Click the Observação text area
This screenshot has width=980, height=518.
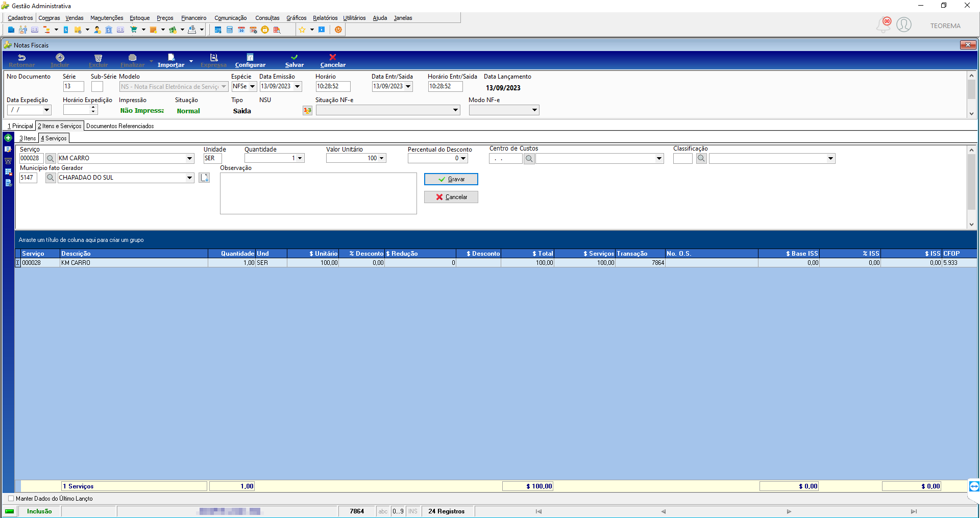click(x=318, y=193)
